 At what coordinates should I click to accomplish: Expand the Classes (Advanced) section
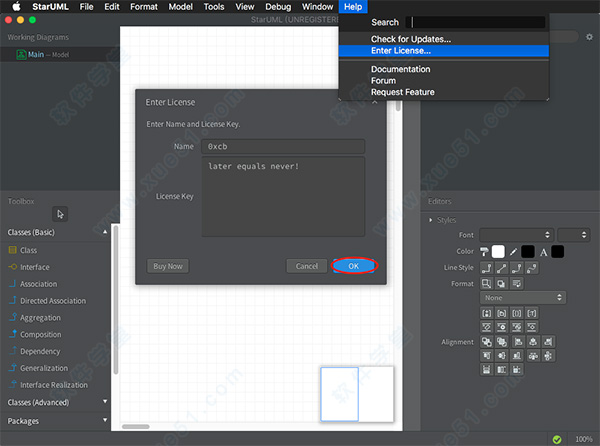point(105,402)
